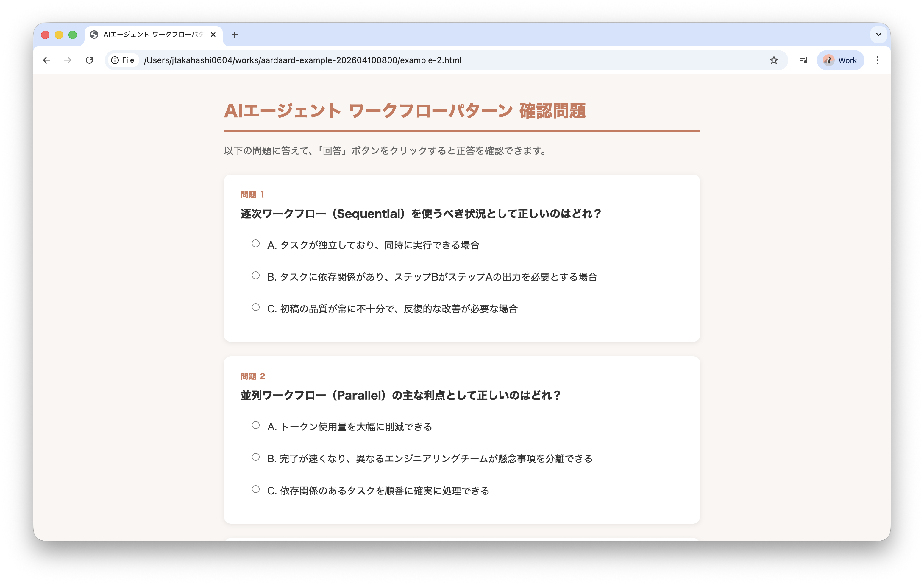Choose option C 依存関係 in question 2
The height and width of the screenshot is (585, 924).
255,489
